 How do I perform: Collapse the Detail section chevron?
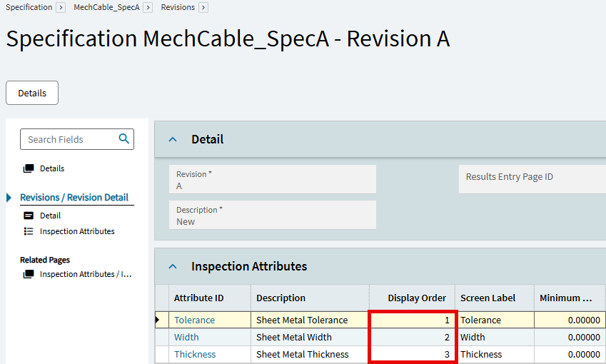[x=172, y=140]
